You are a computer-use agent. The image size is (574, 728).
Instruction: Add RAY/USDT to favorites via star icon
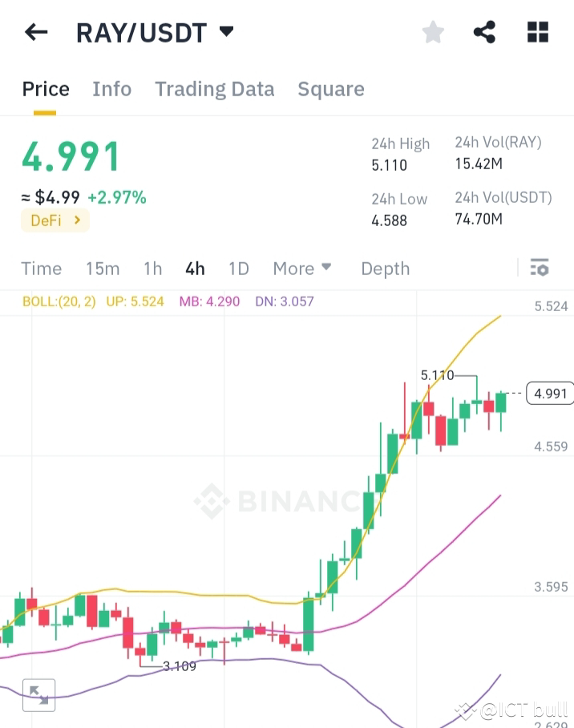coord(432,31)
